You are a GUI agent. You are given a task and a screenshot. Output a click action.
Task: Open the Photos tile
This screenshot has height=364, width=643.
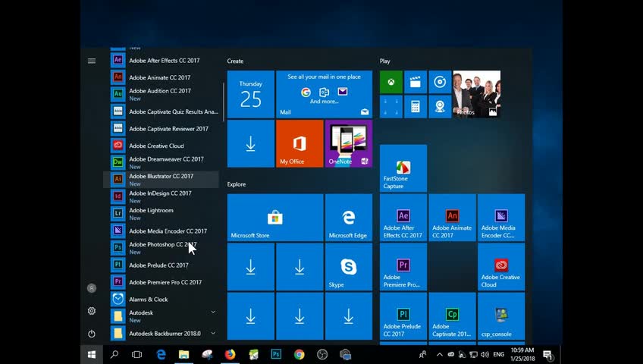click(476, 94)
